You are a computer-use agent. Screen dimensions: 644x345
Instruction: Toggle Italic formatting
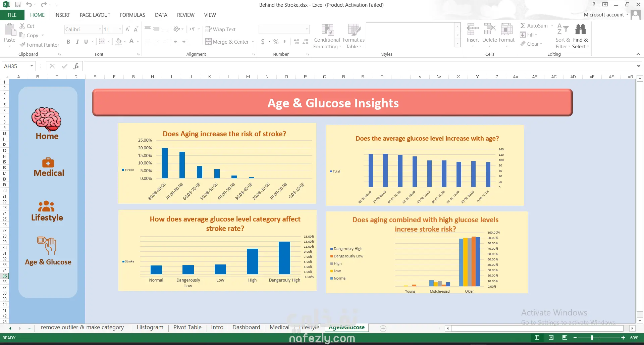77,42
